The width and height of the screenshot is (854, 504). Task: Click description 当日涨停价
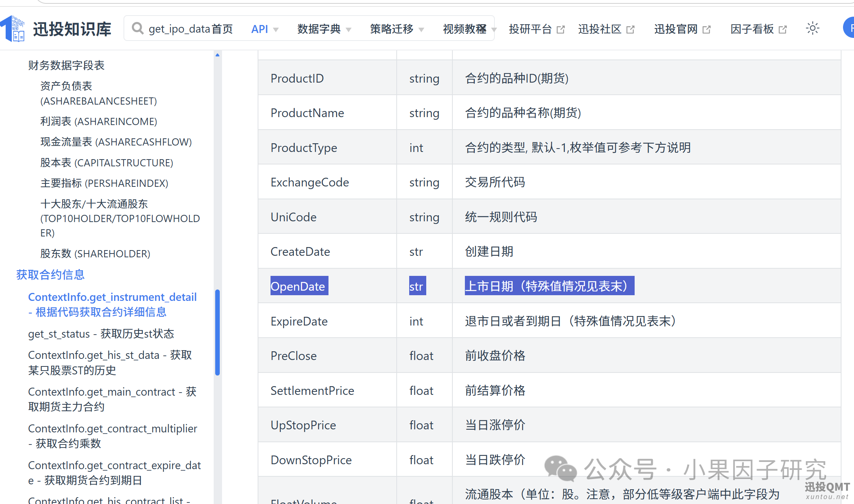495,425
